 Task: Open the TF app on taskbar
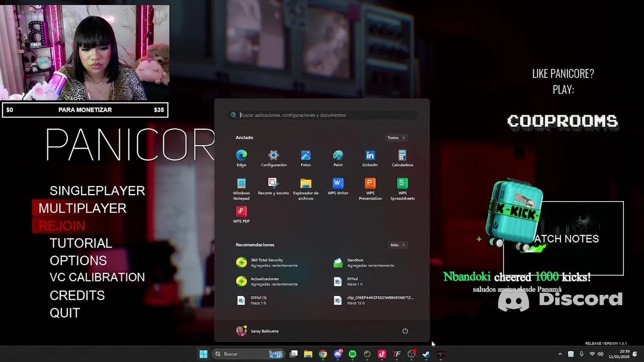(397, 354)
